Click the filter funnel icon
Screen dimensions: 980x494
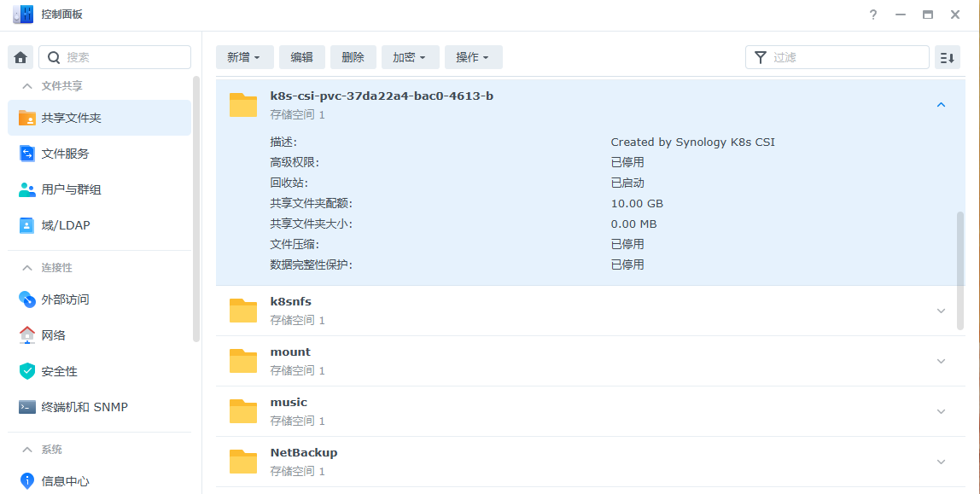760,57
